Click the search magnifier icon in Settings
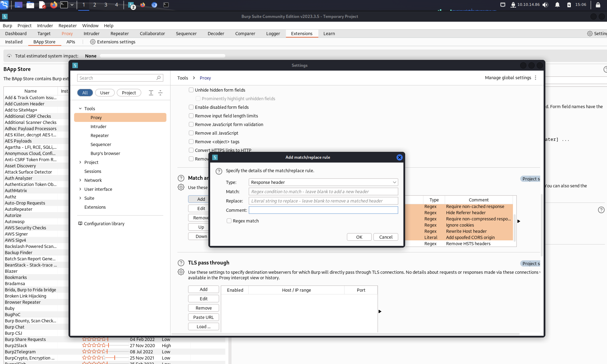The width and height of the screenshot is (607, 364). point(158,78)
